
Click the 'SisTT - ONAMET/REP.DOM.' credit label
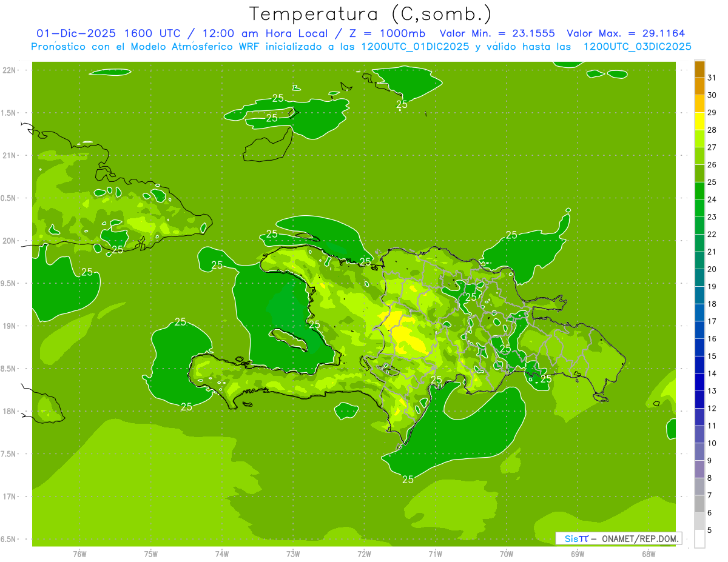tap(619, 538)
